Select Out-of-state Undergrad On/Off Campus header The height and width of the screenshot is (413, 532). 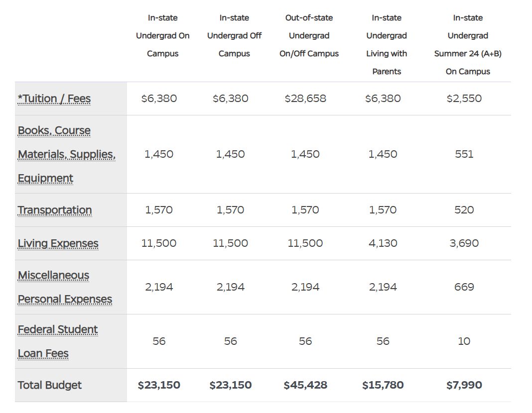[309, 36]
